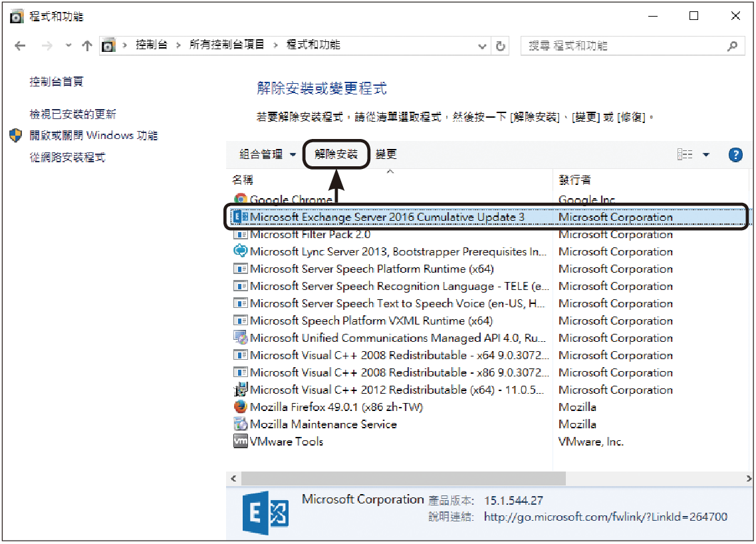The width and height of the screenshot is (756, 544).
Task: Open the 組合管理 dropdown menu
Action: tap(267, 154)
